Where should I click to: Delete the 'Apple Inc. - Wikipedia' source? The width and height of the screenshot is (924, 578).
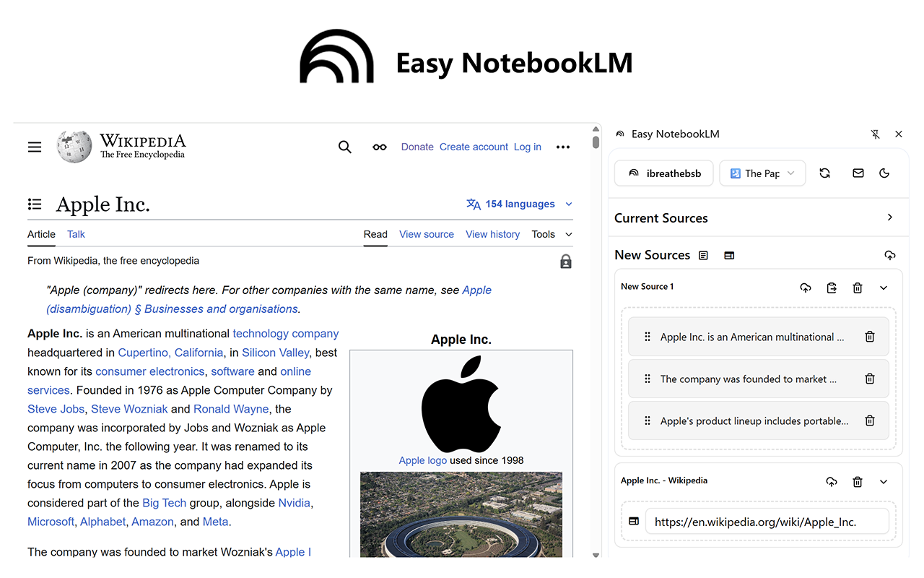(x=858, y=481)
